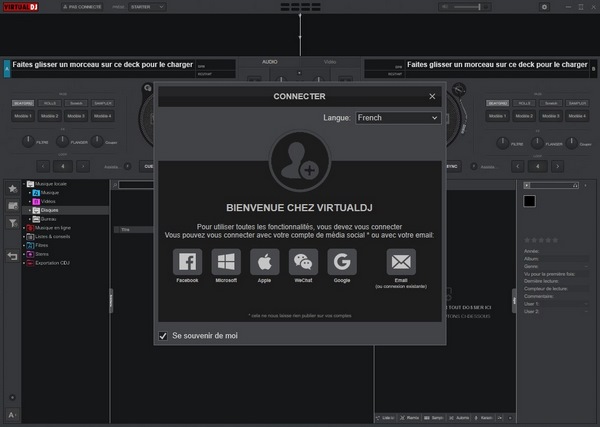Close the Connecter dialog
The width and height of the screenshot is (600, 427).
point(432,96)
